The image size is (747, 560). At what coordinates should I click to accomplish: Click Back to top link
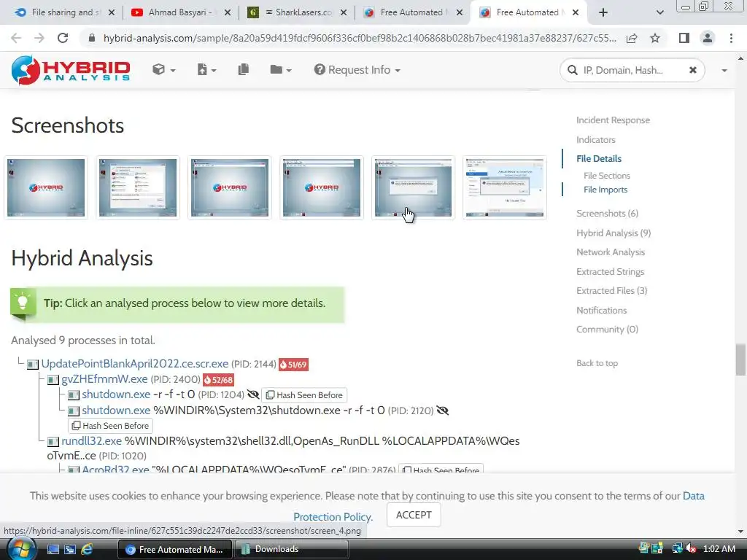(x=597, y=363)
